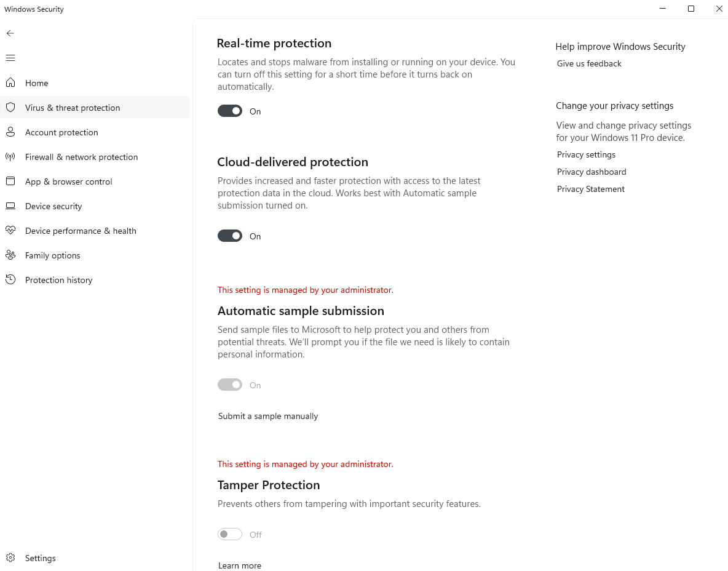728x571 pixels.
Task: Toggle the Tamper Protection switch
Action: tap(230, 534)
